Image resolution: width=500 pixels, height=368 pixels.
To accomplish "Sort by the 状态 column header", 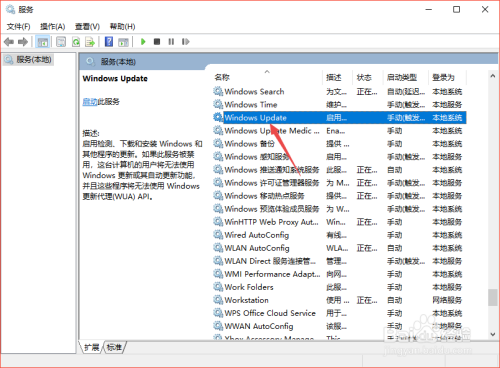I will (x=364, y=77).
